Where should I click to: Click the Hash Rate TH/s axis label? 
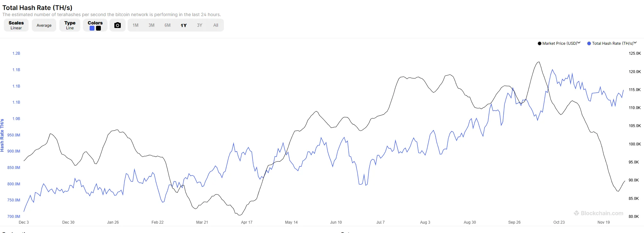click(x=2, y=135)
